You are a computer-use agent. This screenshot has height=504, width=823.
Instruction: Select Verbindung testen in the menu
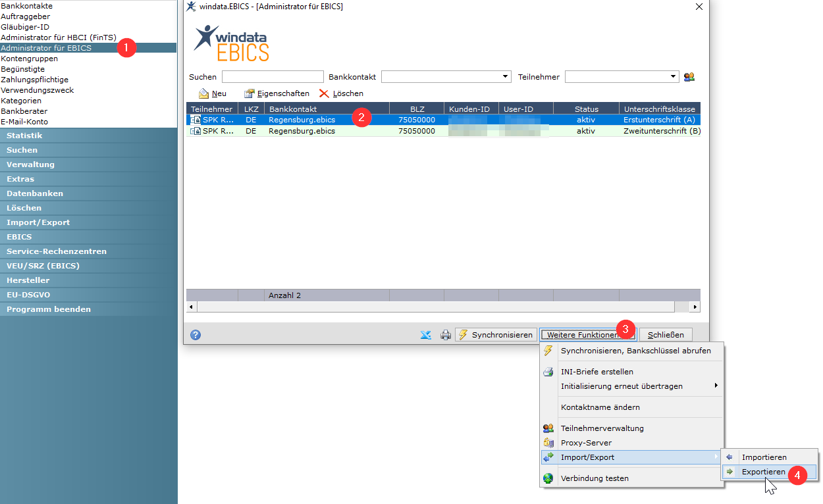click(x=631, y=478)
